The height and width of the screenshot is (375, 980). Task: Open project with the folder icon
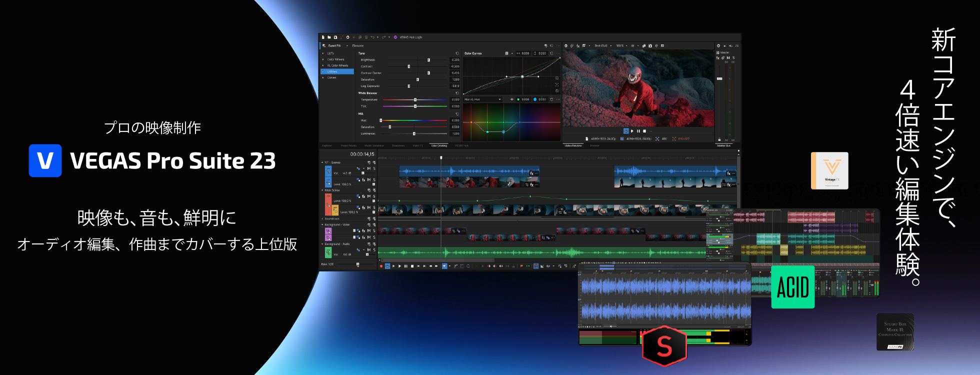(x=329, y=37)
